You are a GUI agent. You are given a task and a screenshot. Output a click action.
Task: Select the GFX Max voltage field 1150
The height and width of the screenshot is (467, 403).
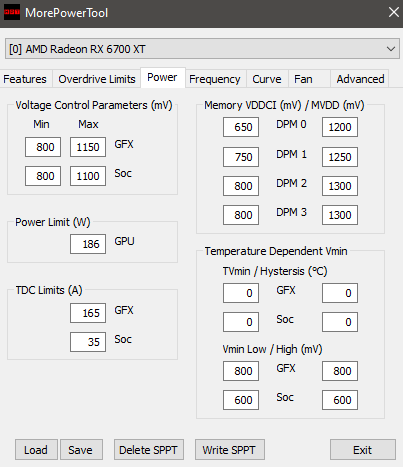coord(88,147)
